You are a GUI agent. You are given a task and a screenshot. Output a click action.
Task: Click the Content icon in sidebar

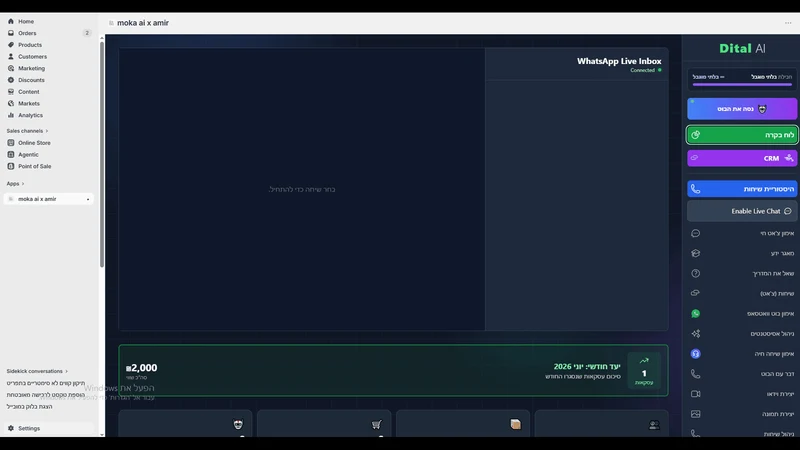click(11, 92)
